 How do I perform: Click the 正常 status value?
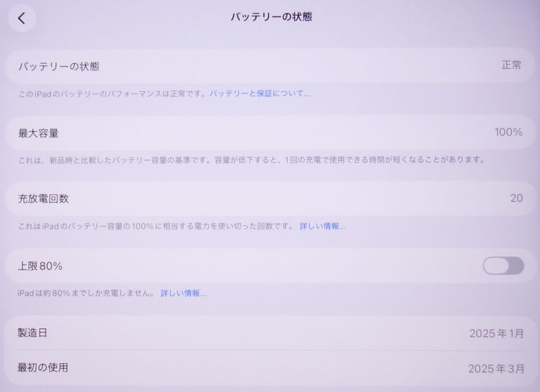point(511,65)
